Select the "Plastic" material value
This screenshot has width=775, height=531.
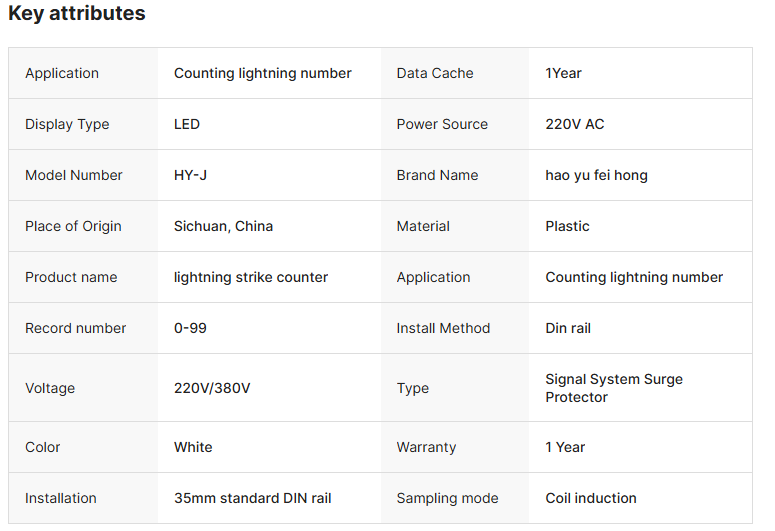[x=567, y=226]
